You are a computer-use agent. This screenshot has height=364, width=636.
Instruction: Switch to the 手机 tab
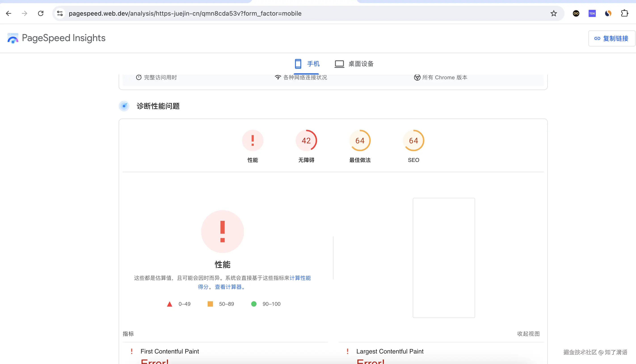pyautogui.click(x=307, y=64)
